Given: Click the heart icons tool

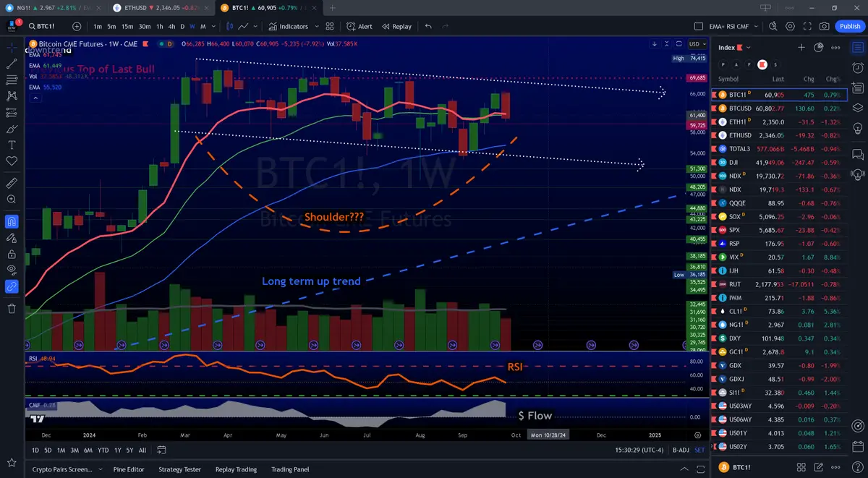Looking at the screenshot, I should coord(12,161).
